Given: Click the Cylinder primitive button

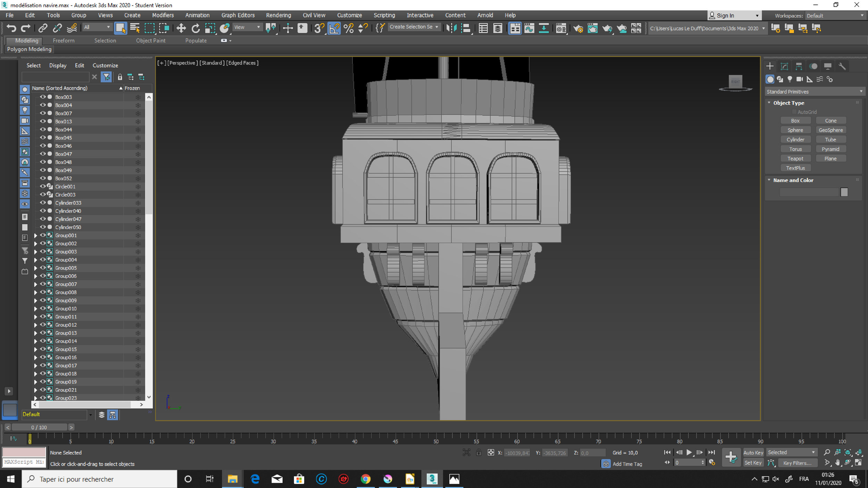Looking at the screenshot, I should coord(795,140).
